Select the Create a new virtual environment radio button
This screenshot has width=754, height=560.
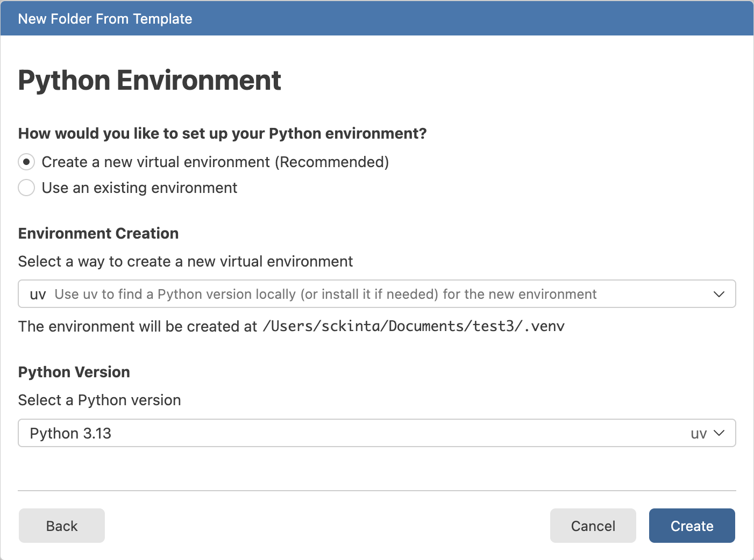(x=26, y=162)
